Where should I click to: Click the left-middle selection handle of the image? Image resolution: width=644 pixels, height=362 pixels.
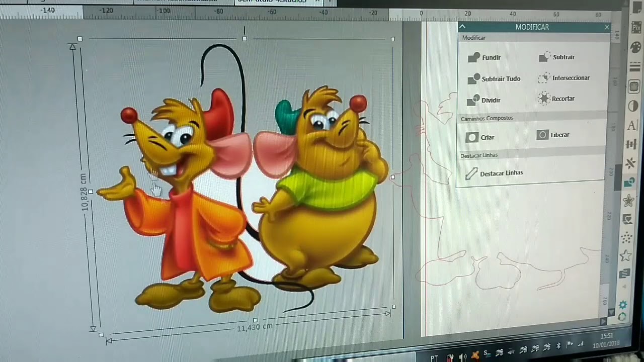91,192
